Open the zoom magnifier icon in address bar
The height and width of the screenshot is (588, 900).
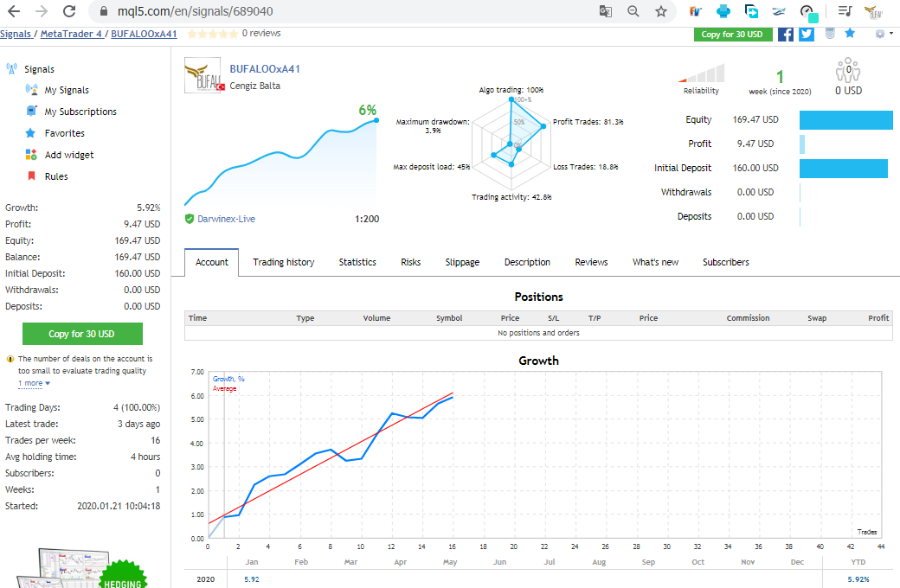(x=633, y=11)
